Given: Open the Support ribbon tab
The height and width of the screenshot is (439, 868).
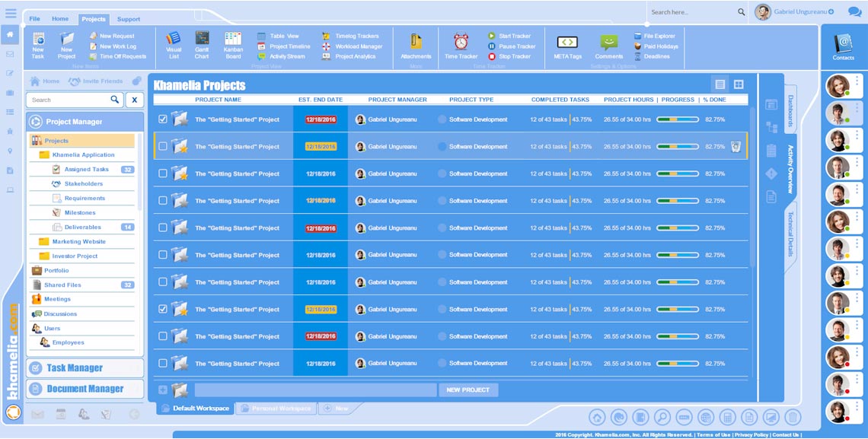Looking at the screenshot, I should 129,19.
